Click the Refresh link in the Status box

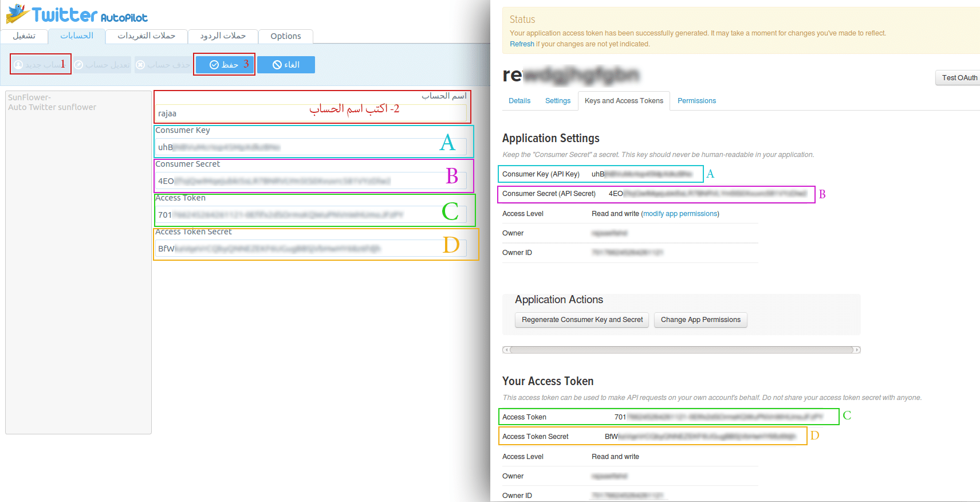coord(522,44)
